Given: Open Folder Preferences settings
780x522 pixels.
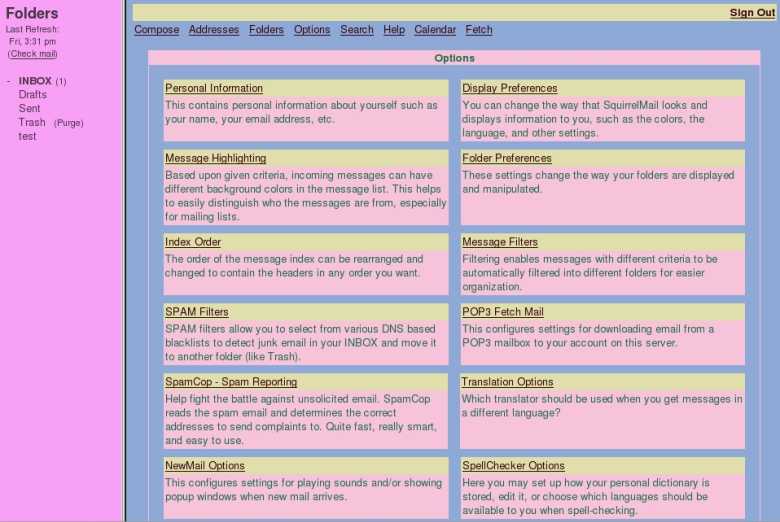Looking at the screenshot, I should point(506,158).
